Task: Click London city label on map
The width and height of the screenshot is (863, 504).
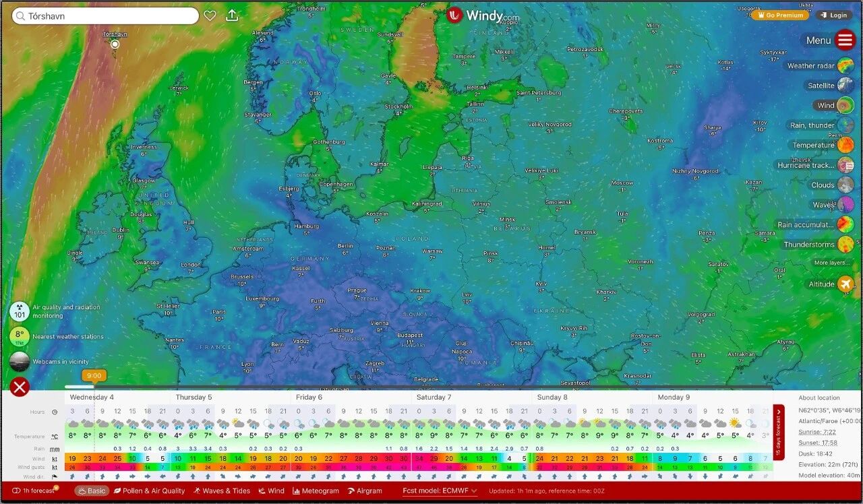Action: click(191, 265)
